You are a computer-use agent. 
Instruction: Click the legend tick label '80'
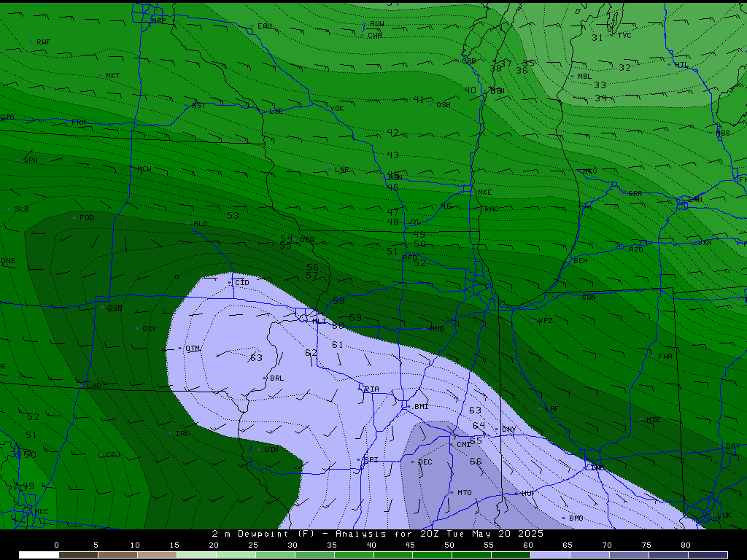686,545
